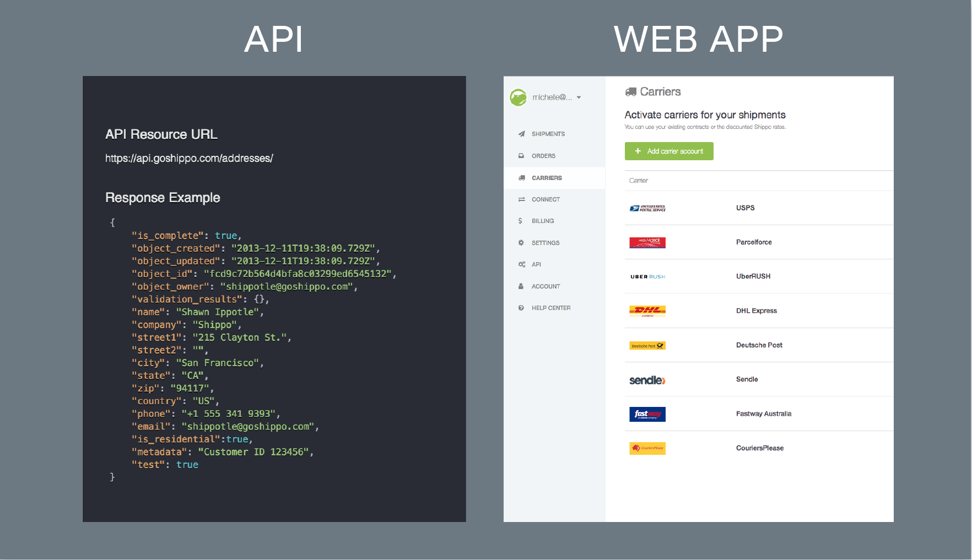Screen dimensions: 972x560
Task: Select the CouriersPlease carrier name
Action: (x=760, y=448)
